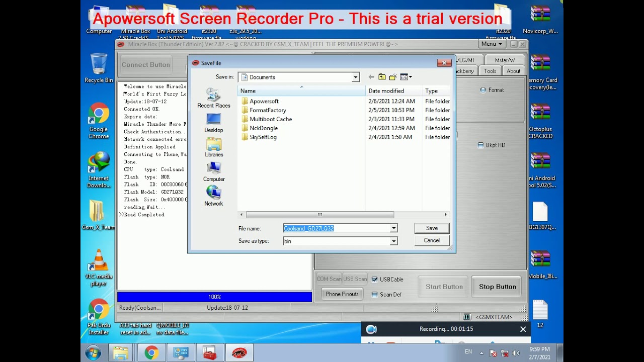This screenshot has width=644, height=362.
Task: Click scroll right arrow in file list
Action: 445,215
